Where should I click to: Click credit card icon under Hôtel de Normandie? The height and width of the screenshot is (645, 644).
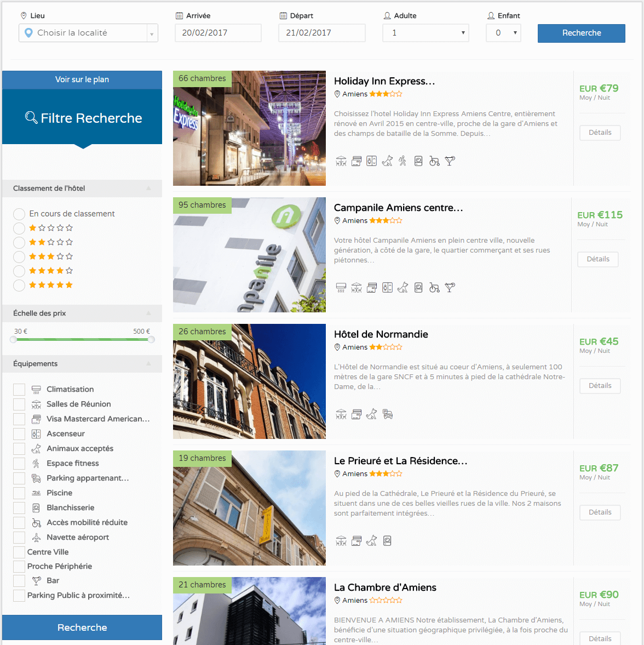(357, 414)
